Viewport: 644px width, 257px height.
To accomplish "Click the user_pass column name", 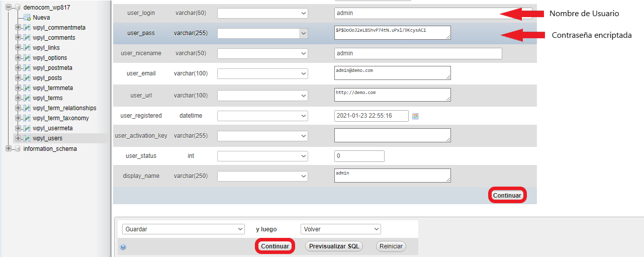I will (141, 33).
